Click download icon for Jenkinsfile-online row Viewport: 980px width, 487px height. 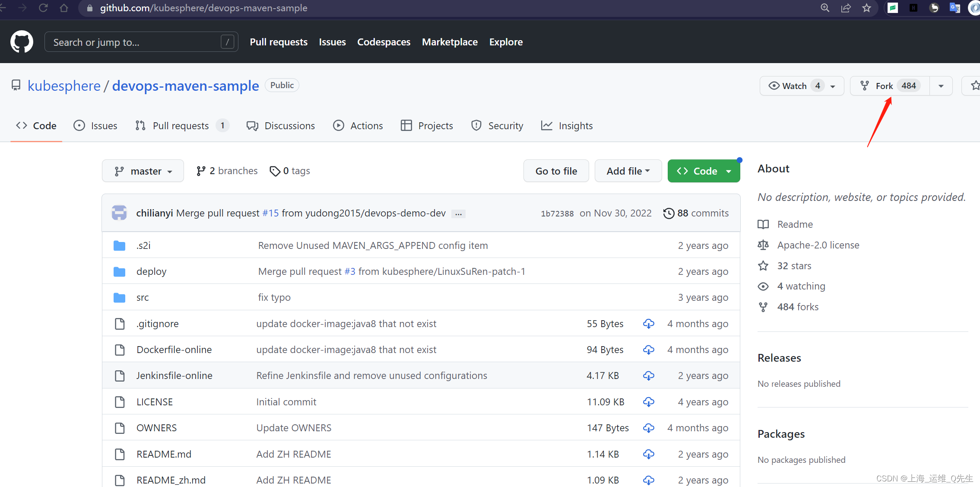click(648, 376)
